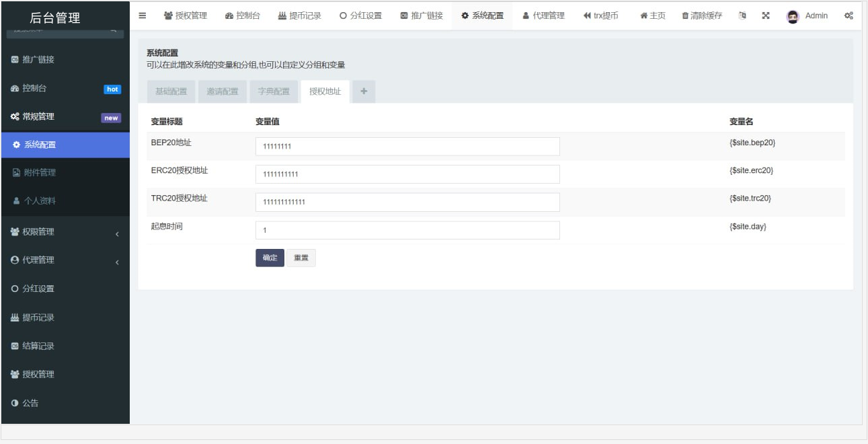Click the 后台管理 site title
This screenshot has width=868, height=444.
[x=55, y=18]
